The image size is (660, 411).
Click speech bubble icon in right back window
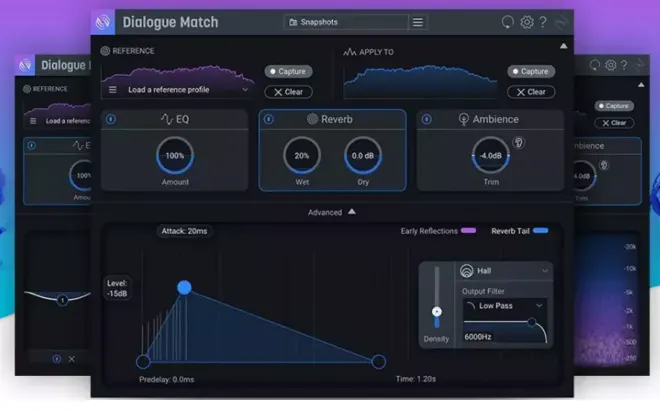[x=595, y=65]
